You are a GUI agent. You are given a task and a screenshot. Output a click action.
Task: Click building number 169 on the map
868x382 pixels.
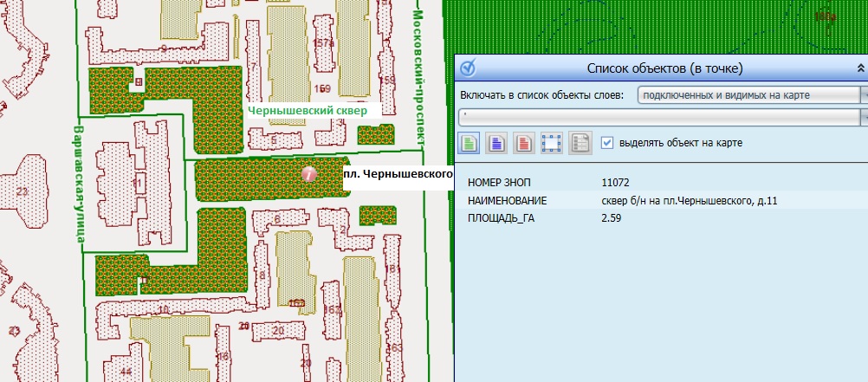click(323, 88)
